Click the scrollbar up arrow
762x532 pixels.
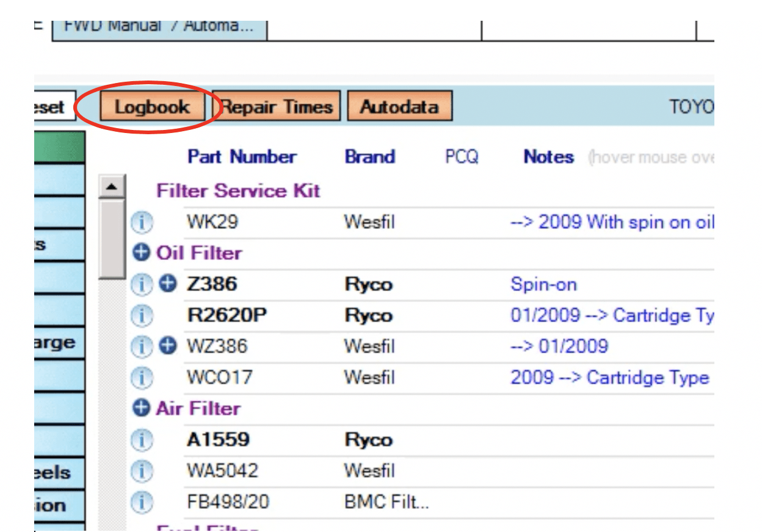112,186
